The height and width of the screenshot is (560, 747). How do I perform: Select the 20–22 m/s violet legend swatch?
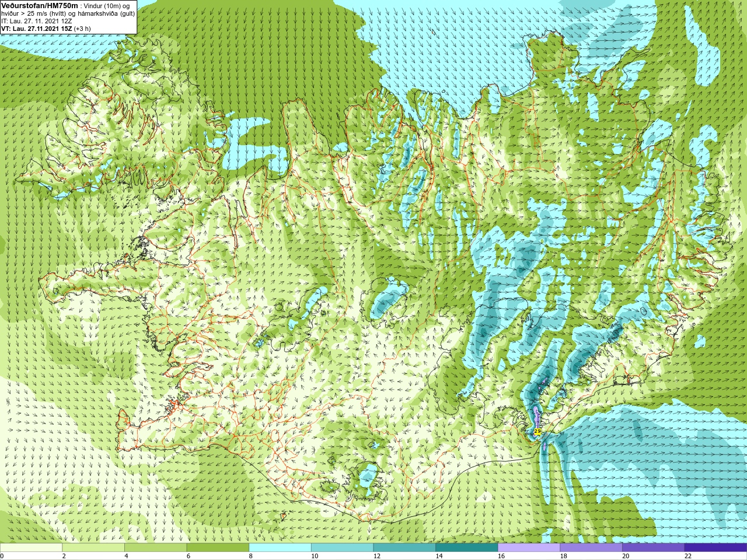pyautogui.click(x=654, y=548)
